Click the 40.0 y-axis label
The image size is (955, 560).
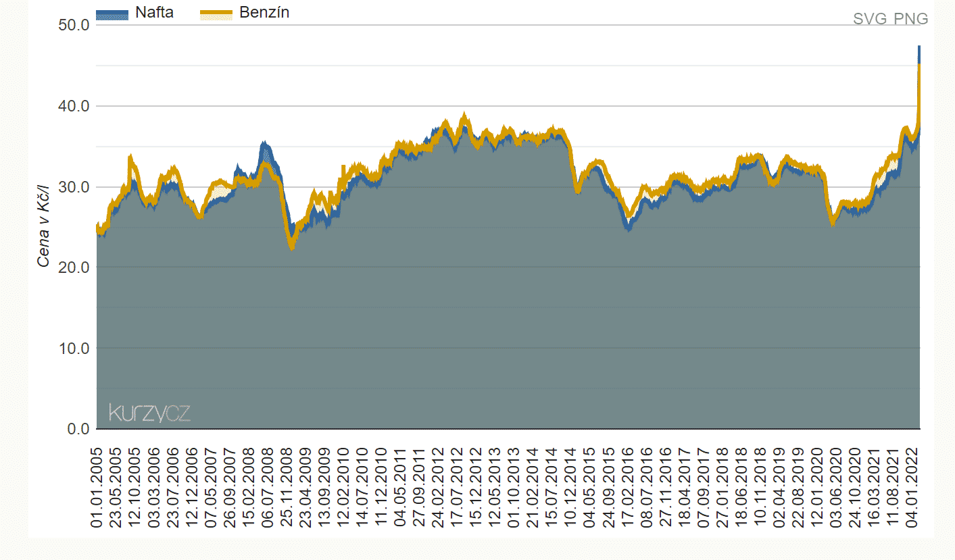[74, 106]
